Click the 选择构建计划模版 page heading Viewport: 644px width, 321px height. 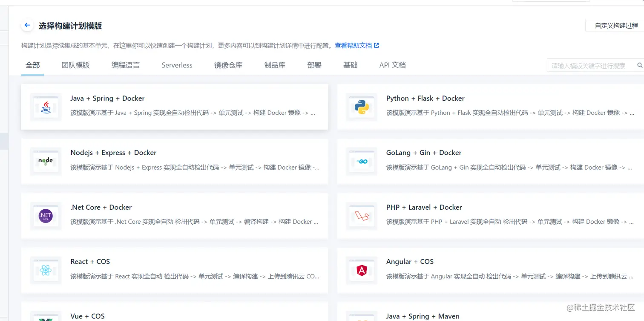[x=70, y=26]
